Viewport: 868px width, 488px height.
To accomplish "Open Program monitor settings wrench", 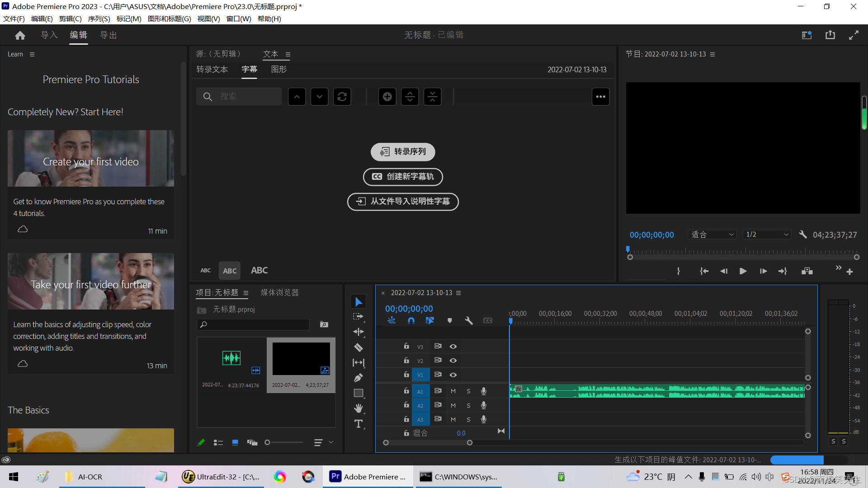I will click(x=803, y=235).
